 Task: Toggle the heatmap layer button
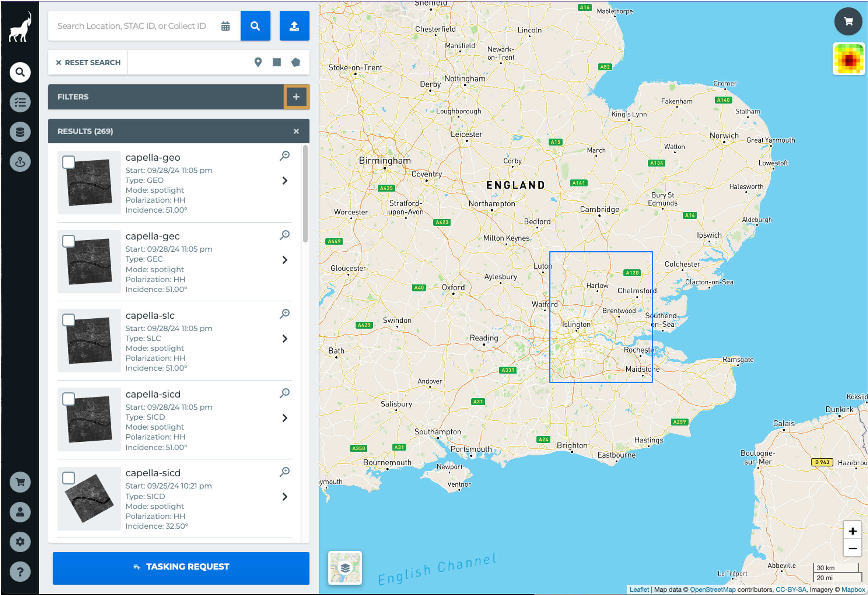click(x=849, y=59)
